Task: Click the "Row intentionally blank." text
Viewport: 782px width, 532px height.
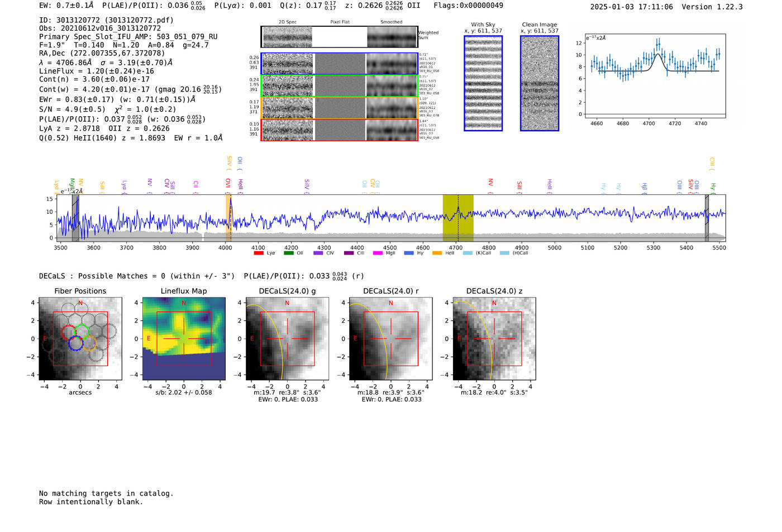Action: (x=91, y=502)
